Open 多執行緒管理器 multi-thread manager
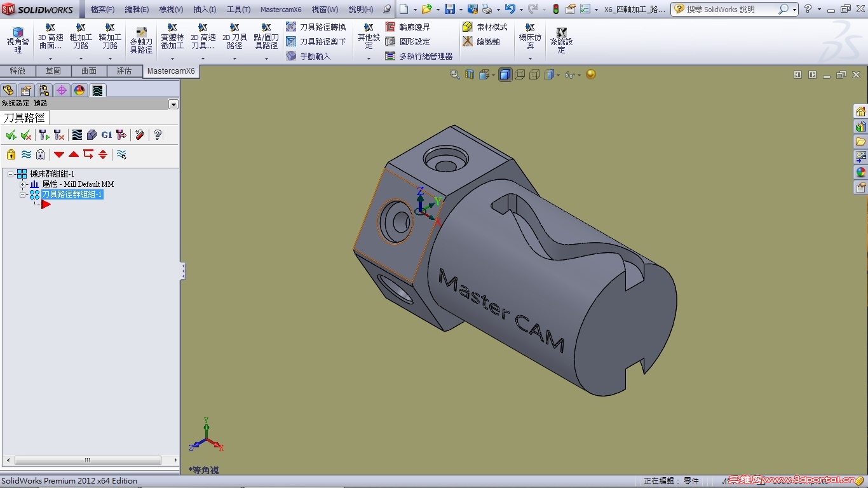 419,56
